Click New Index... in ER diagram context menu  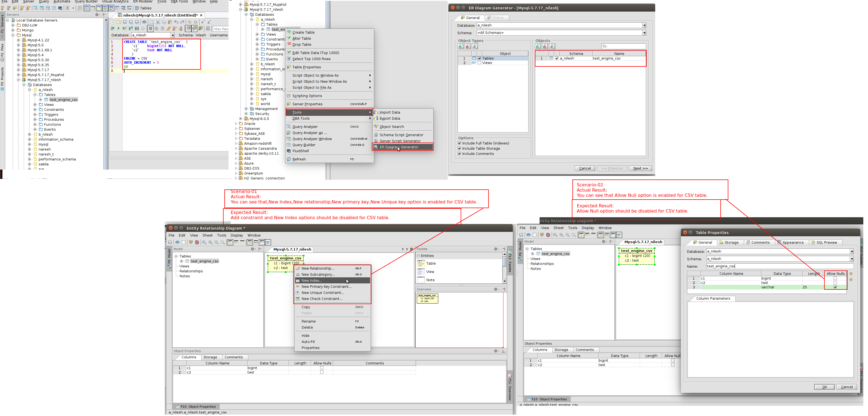[x=332, y=281]
